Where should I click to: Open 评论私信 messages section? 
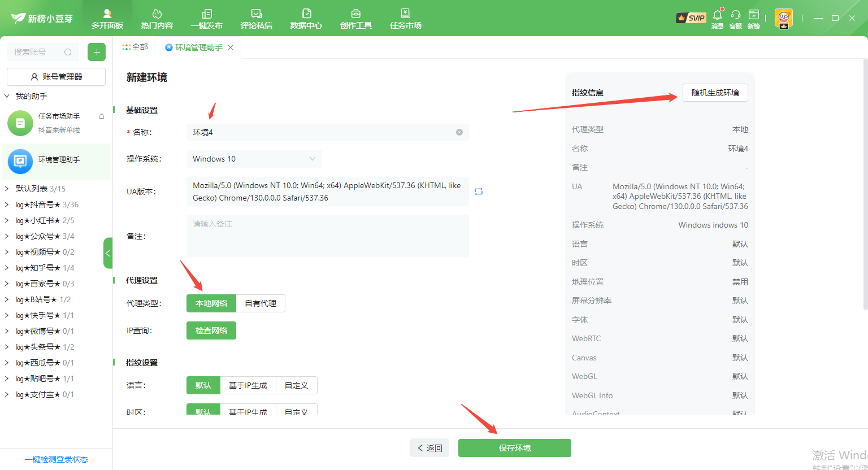[x=257, y=19]
